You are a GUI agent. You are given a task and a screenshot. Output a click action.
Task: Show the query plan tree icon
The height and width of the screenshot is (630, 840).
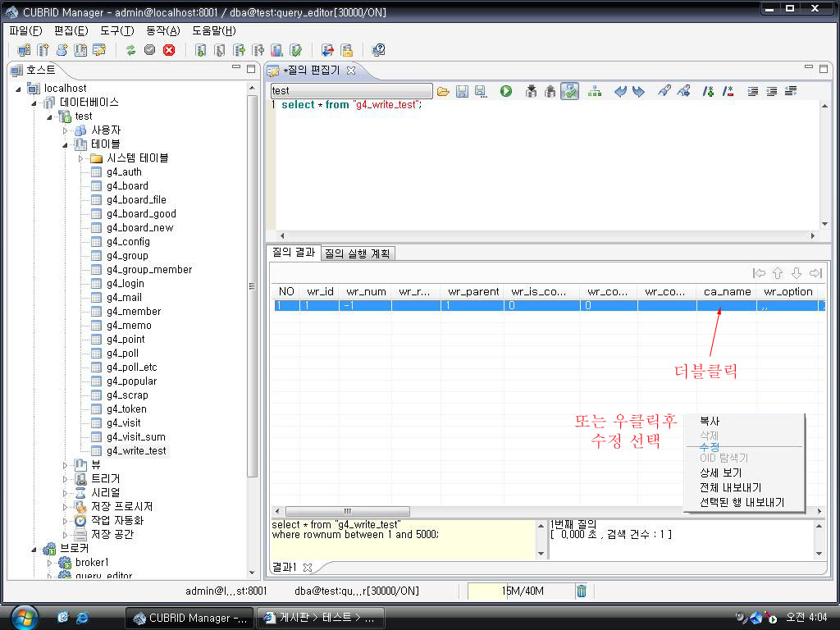click(x=595, y=91)
